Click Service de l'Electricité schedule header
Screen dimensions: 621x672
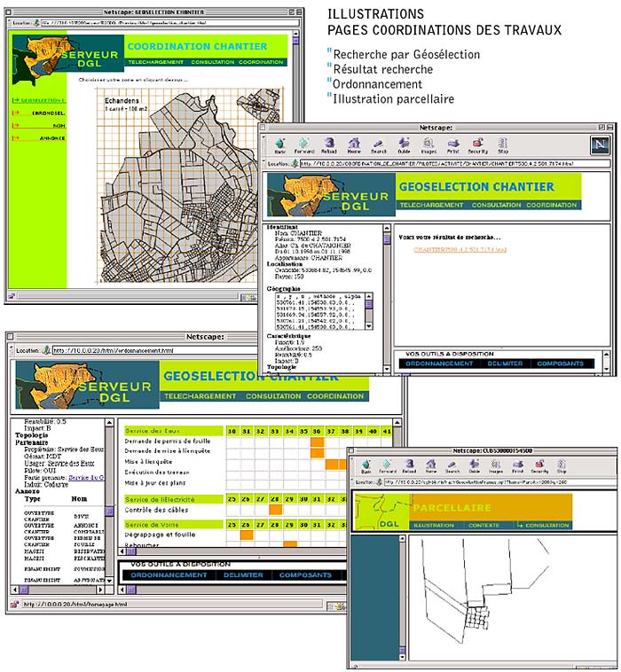(174, 499)
